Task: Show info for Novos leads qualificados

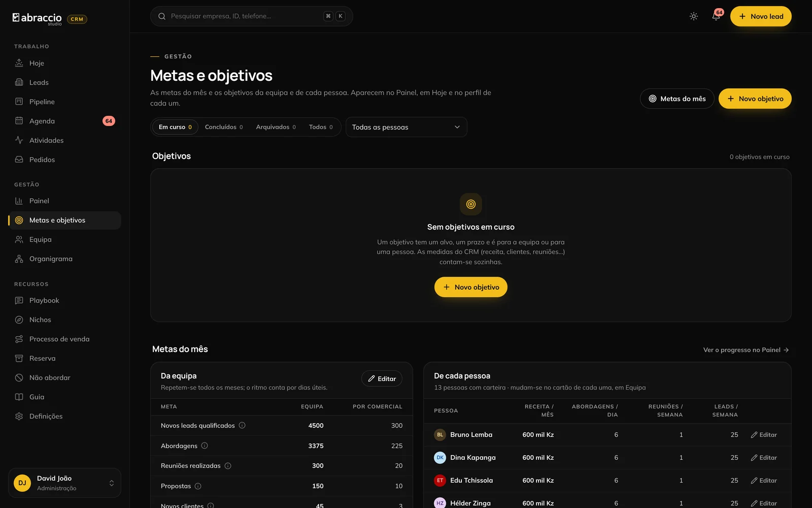Action: (x=242, y=425)
